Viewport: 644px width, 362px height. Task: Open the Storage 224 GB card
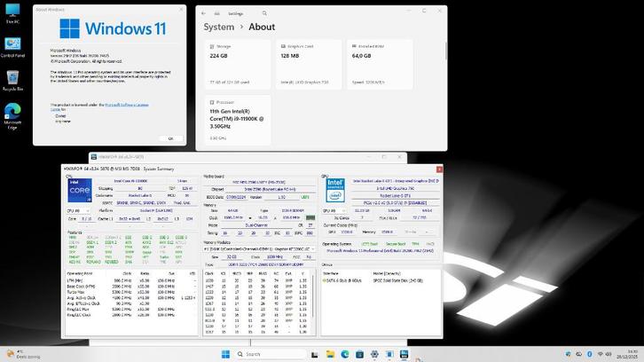click(x=238, y=65)
